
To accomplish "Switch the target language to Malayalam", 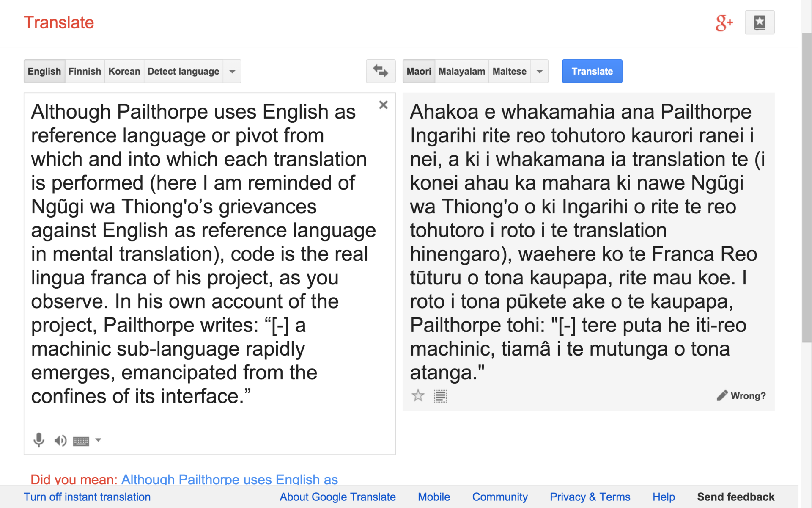I will 461,71.
